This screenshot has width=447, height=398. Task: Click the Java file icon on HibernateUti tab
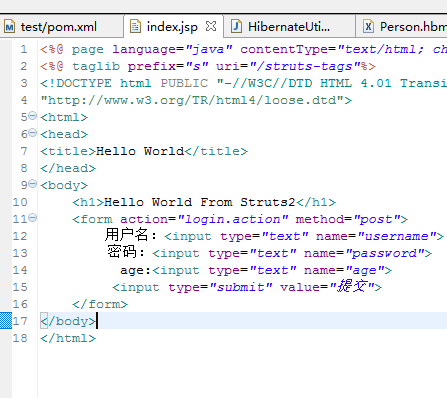click(236, 26)
